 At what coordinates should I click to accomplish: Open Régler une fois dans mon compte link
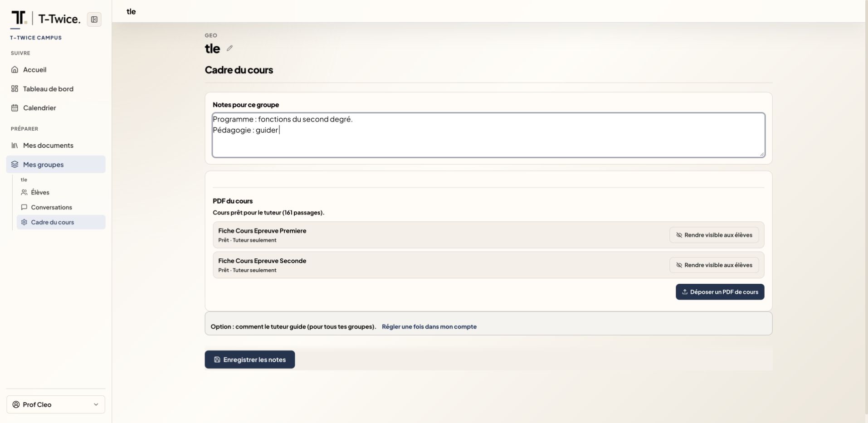tap(429, 326)
